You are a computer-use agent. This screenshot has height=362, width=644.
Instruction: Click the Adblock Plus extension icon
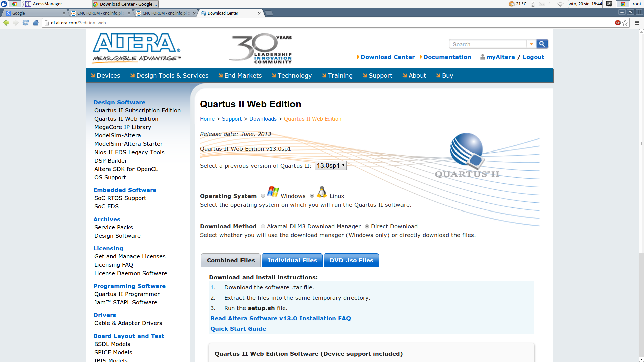click(618, 23)
